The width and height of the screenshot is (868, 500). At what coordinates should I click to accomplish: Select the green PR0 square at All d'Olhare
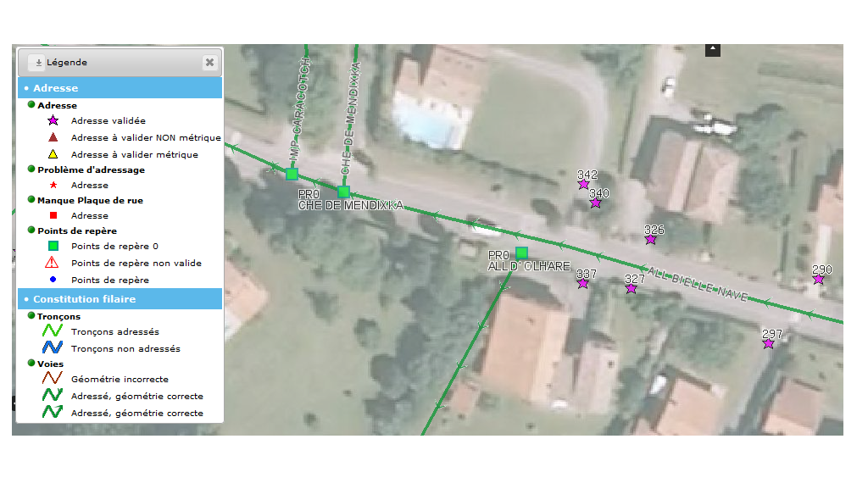(x=521, y=253)
